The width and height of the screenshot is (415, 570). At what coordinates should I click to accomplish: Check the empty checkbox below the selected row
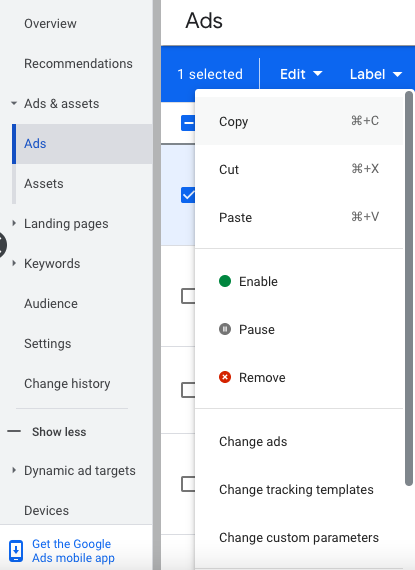188,296
